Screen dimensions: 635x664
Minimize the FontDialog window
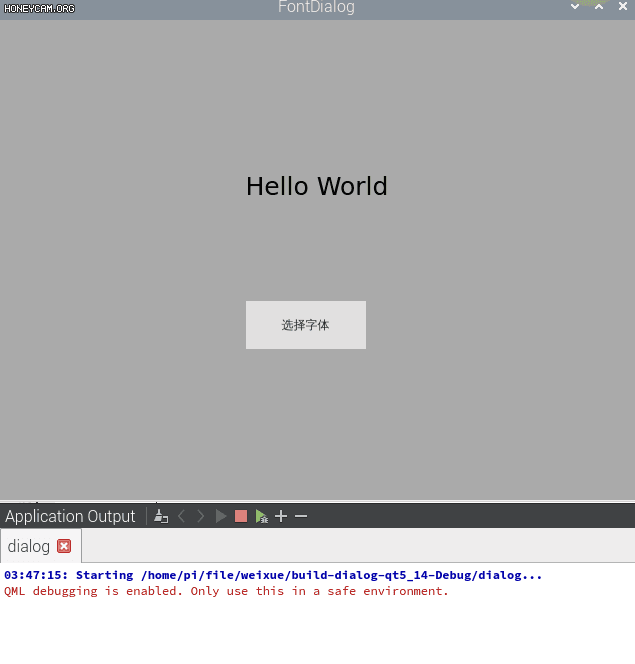575,7
